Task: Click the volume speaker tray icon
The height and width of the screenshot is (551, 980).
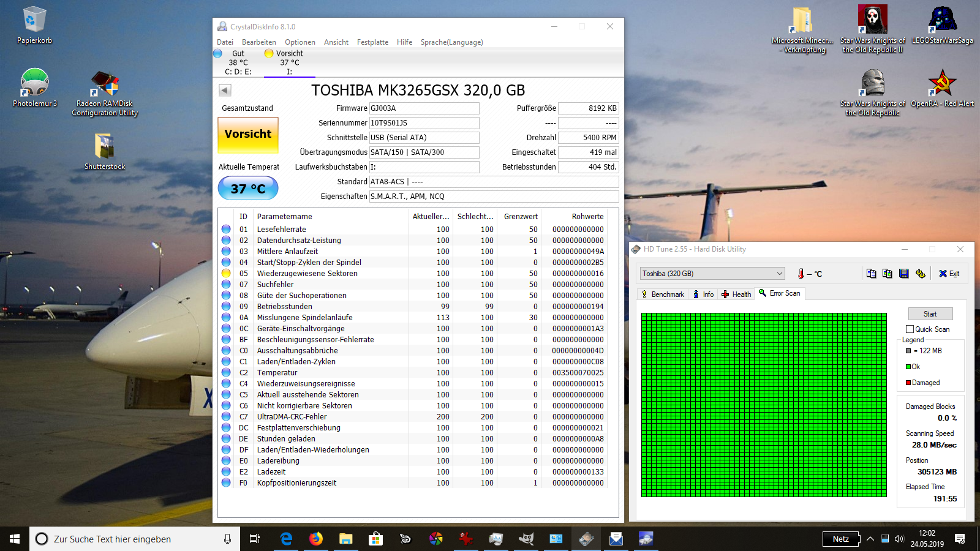Action: tap(899, 539)
